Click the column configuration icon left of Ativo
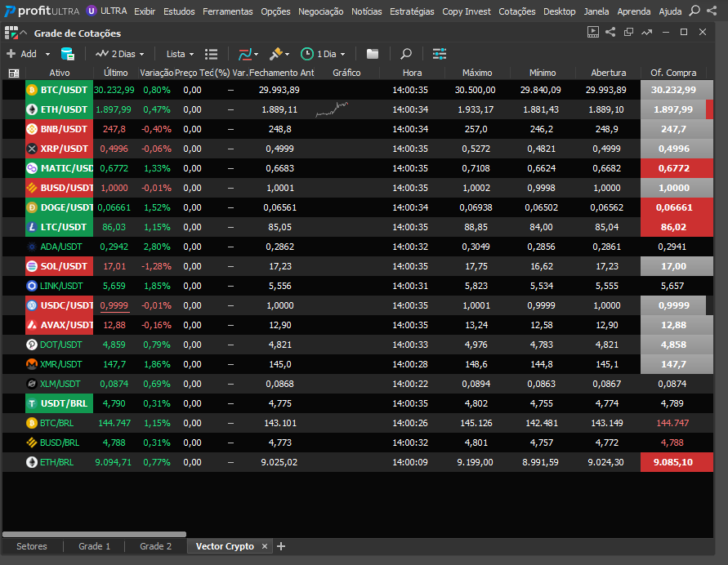Image resolution: width=728 pixels, height=565 pixels. tap(14, 73)
